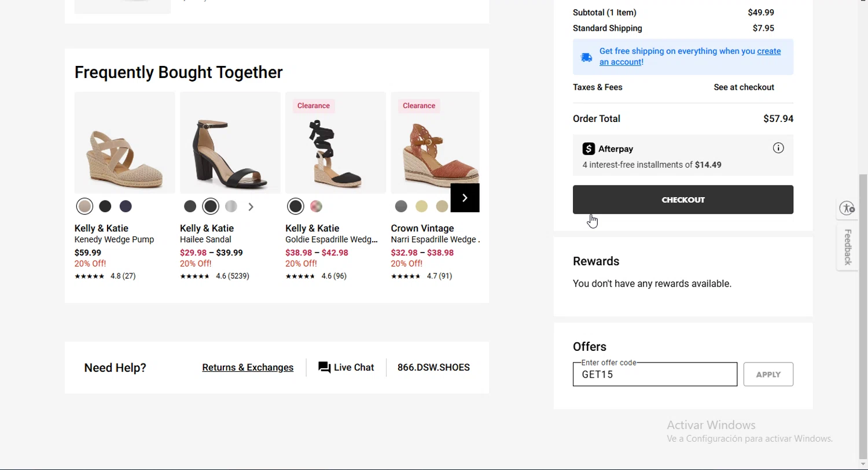
Task: Click the Crown Vintage brand name
Action: (x=422, y=228)
